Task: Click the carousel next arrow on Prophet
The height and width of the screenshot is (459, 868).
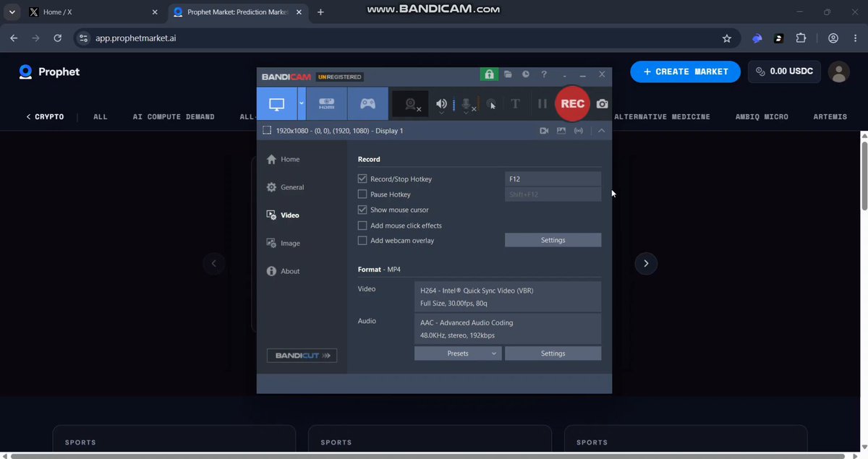Action: [x=646, y=264]
